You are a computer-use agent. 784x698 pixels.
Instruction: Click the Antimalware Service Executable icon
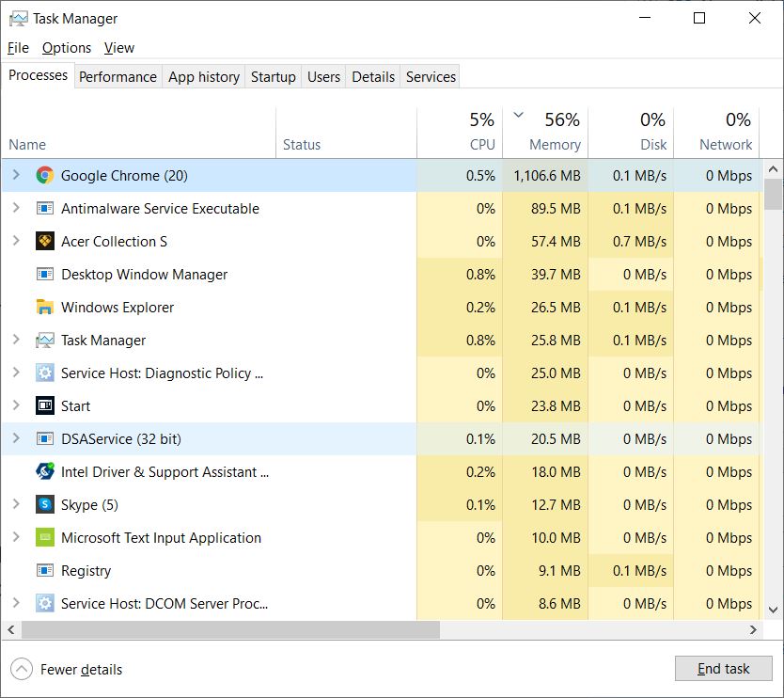pyautogui.click(x=45, y=208)
